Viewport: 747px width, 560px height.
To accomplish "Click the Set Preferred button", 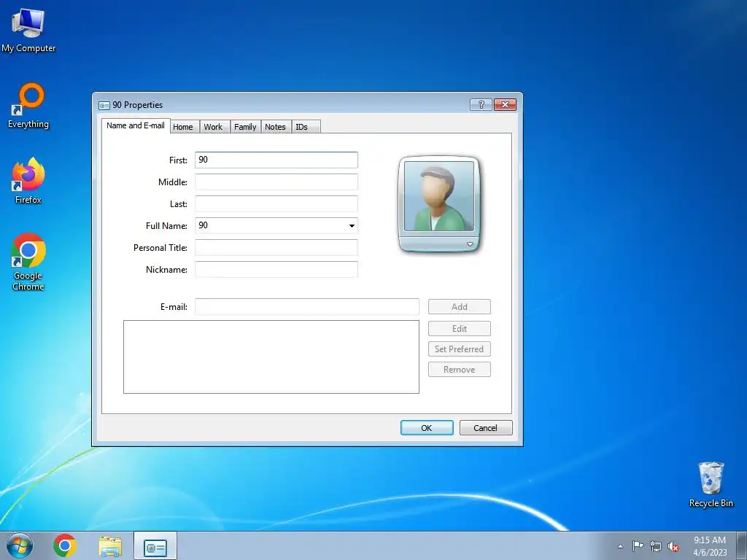I will [460, 349].
